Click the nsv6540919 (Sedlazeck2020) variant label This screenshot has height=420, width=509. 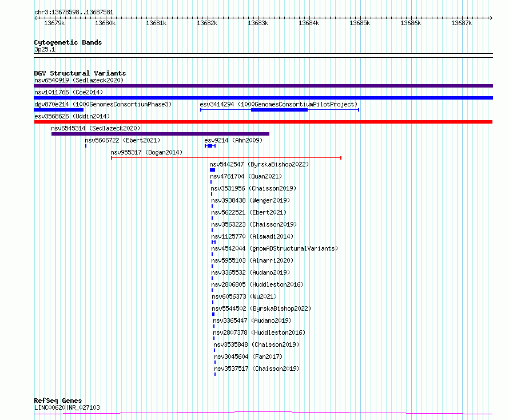[79, 80]
